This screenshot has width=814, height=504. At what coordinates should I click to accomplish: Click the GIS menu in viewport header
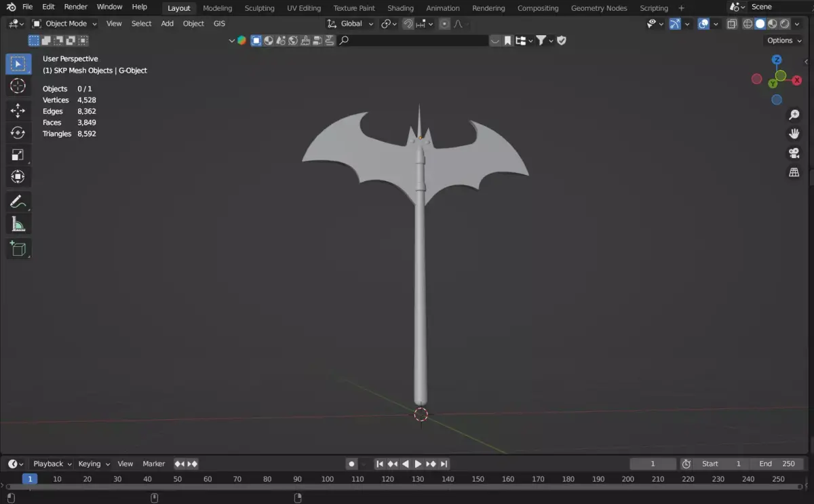tap(219, 24)
